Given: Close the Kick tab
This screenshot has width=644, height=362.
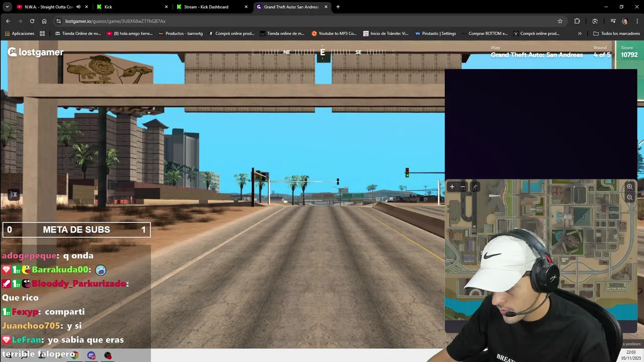Looking at the screenshot, I should click(167, 7).
